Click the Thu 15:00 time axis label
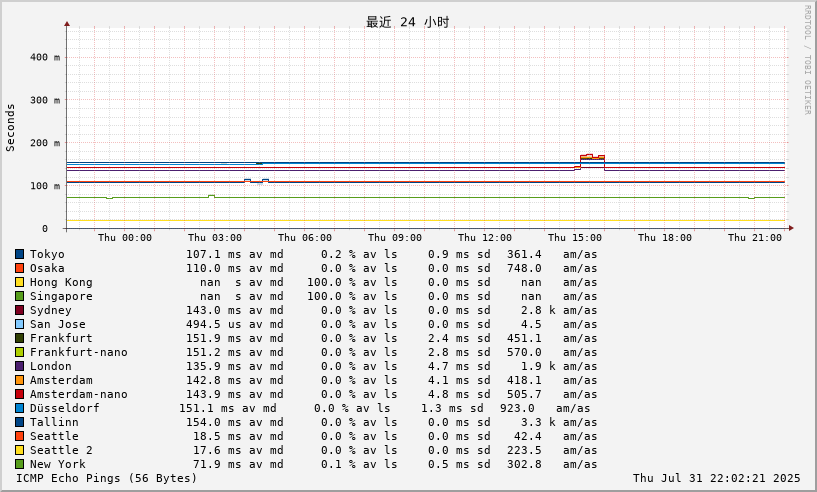 [575, 238]
